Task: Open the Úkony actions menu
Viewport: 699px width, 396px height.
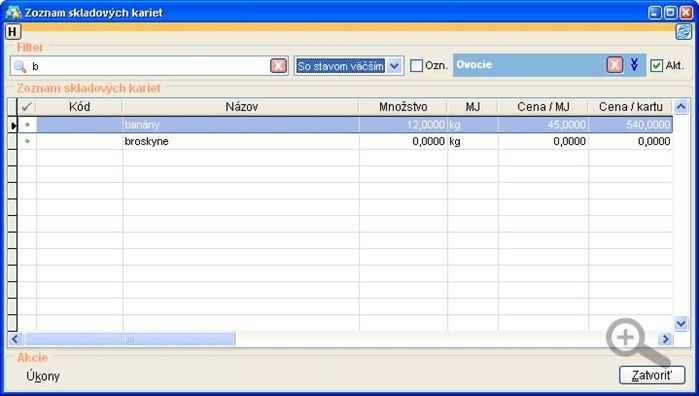Action: click(x=43, y=376)
